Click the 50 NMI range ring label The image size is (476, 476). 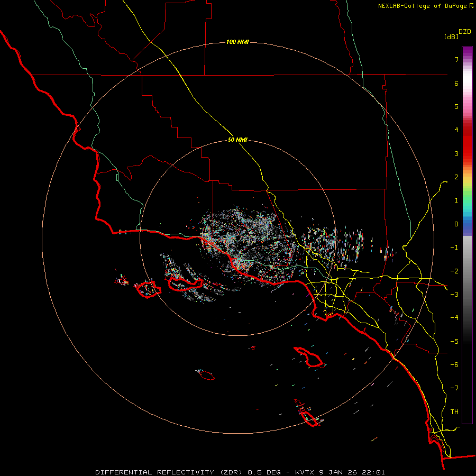[237, 140]
